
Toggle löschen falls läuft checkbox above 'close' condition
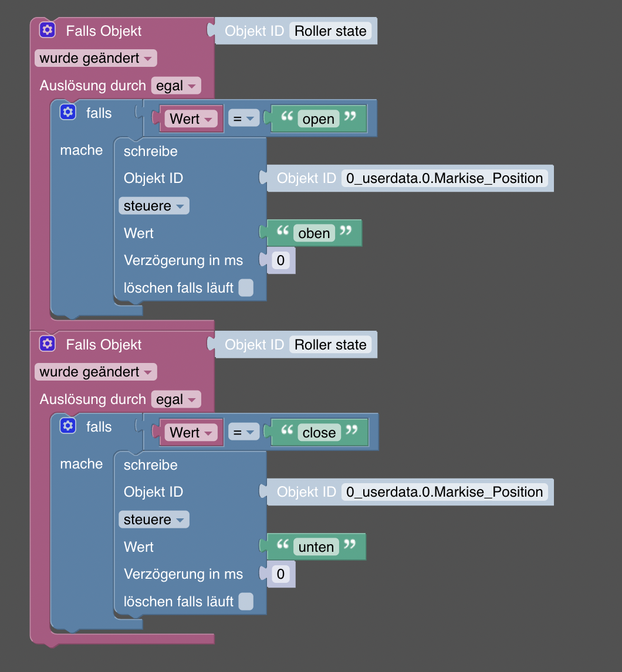(x=246, y=287)
